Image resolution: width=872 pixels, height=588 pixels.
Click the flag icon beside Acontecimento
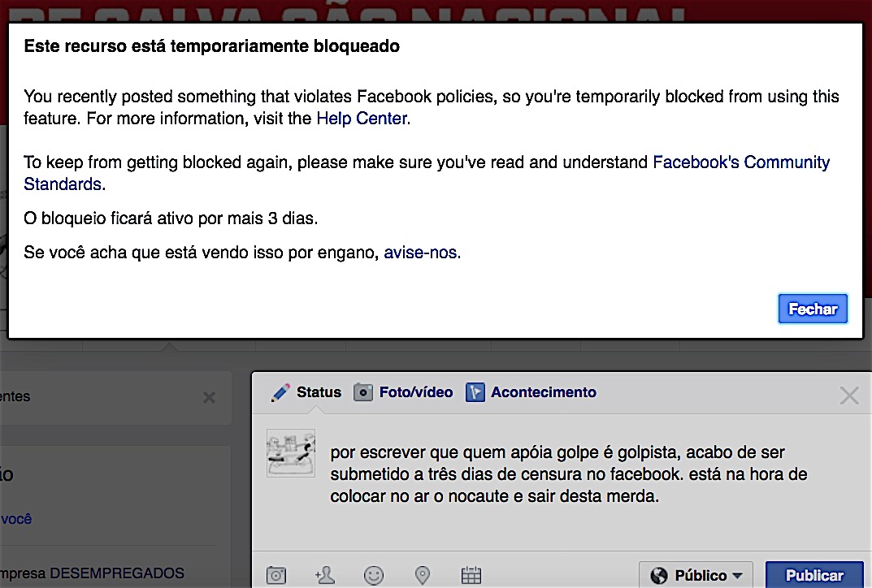[475, 392]
